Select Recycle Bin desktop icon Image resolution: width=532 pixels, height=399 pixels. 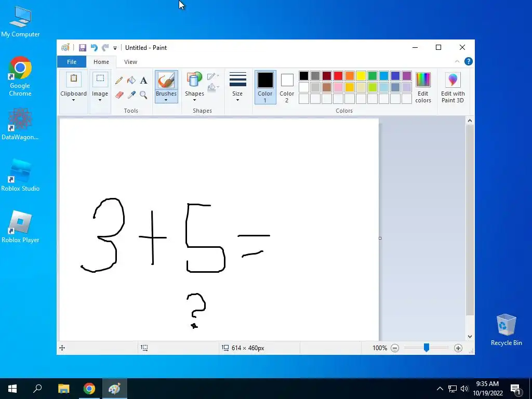506,330
